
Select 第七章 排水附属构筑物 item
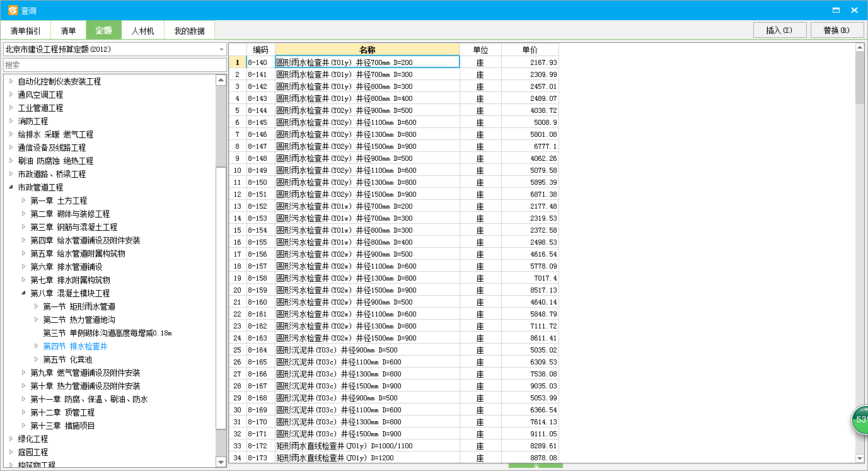70,280
